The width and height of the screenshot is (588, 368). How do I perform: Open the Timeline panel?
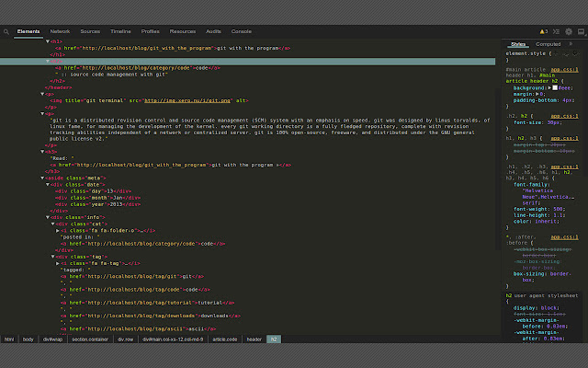coord(119,31)
